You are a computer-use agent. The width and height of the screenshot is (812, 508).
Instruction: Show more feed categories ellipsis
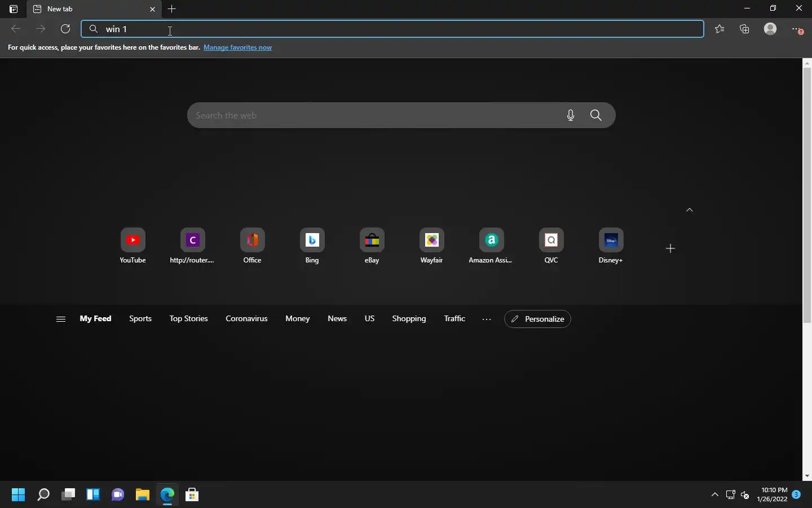pos(487,319)
